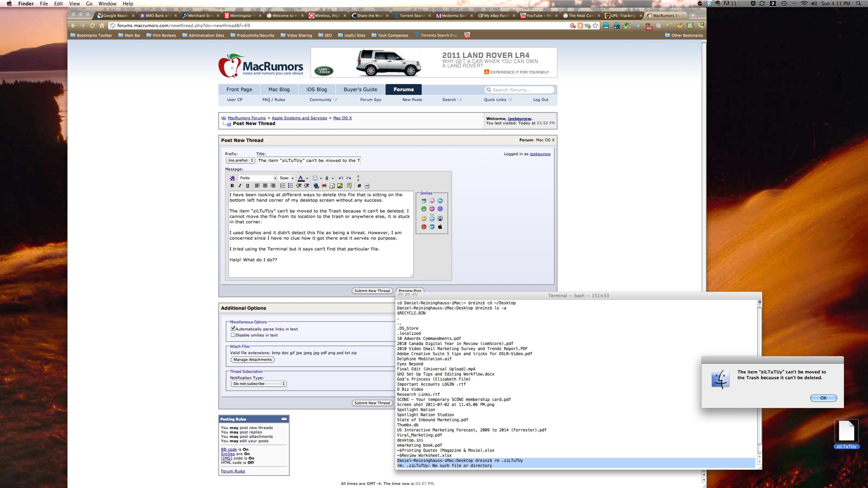Bookmark this page with the star icon

click(x=595, y=25)
